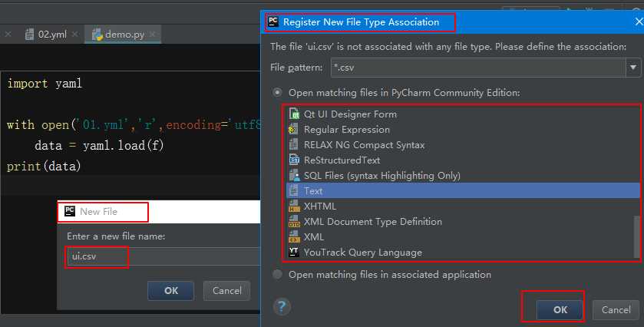
Task: Open help with the question mark icon
Action: pyautogui.click(x=282, y=307)
